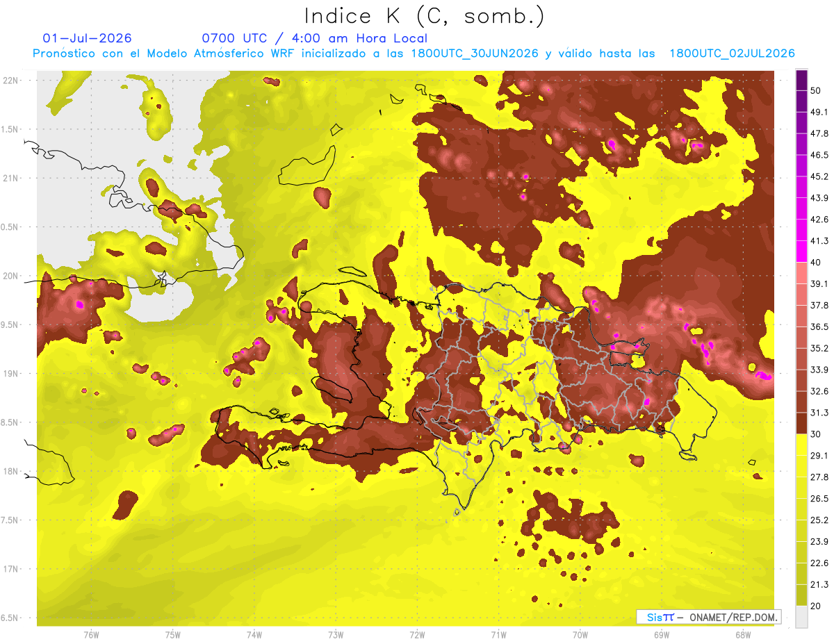Click the legend value "46.5"
834x644 pixels.
click(819, 155)
